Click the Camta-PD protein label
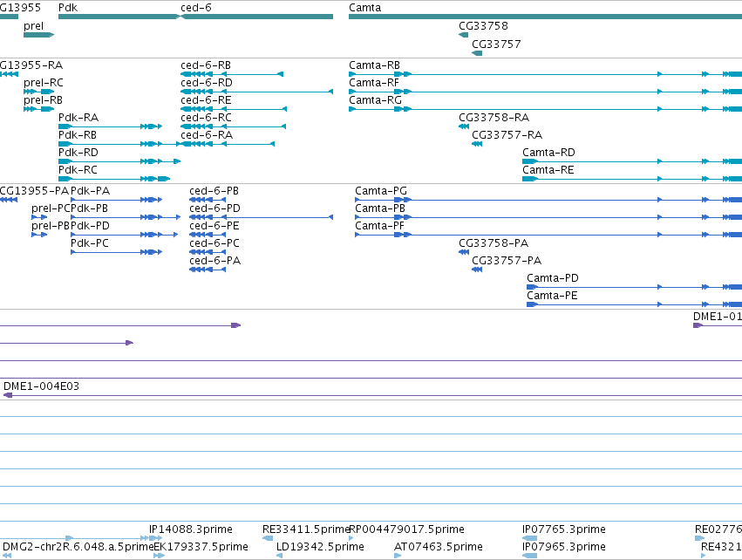 [553, 278]
